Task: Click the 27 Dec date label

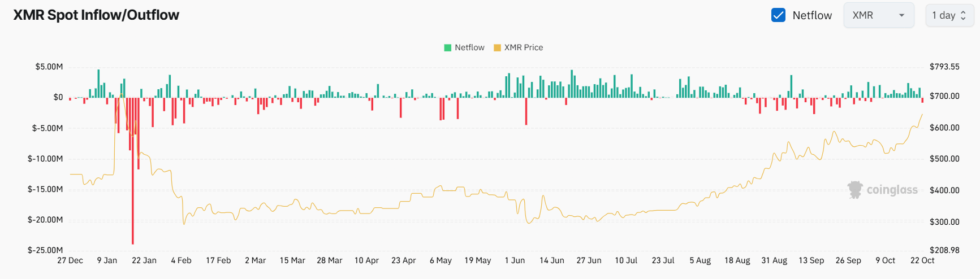Action: [x=70, y=260]
